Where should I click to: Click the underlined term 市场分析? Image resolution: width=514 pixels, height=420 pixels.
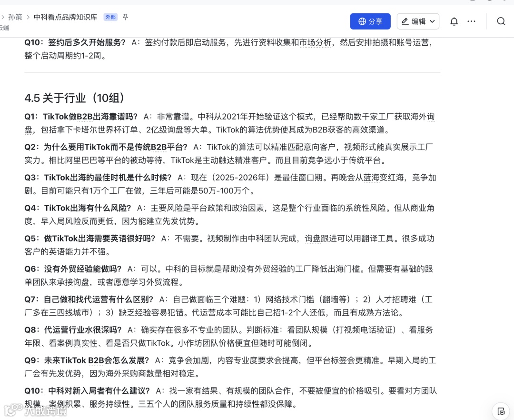click(316, 43)
